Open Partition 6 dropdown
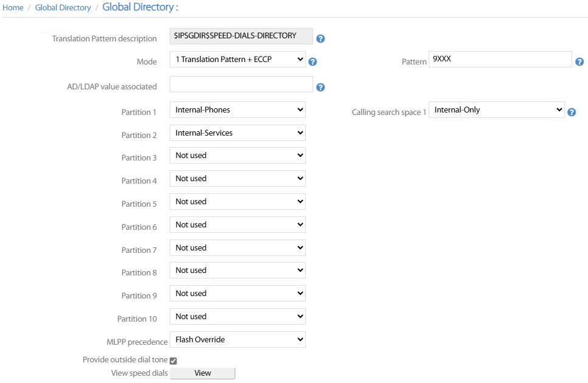588x383 pixels. [237, 225]
